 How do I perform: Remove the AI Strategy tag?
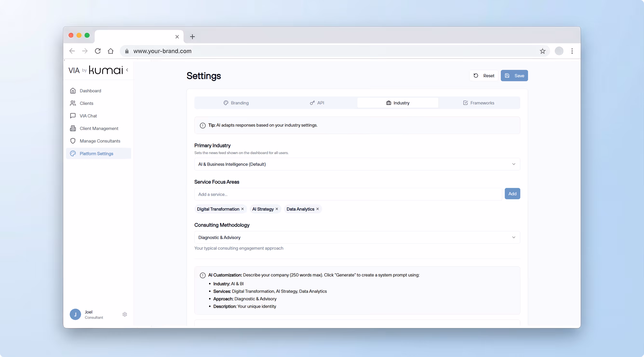click(x=277, y=209)
